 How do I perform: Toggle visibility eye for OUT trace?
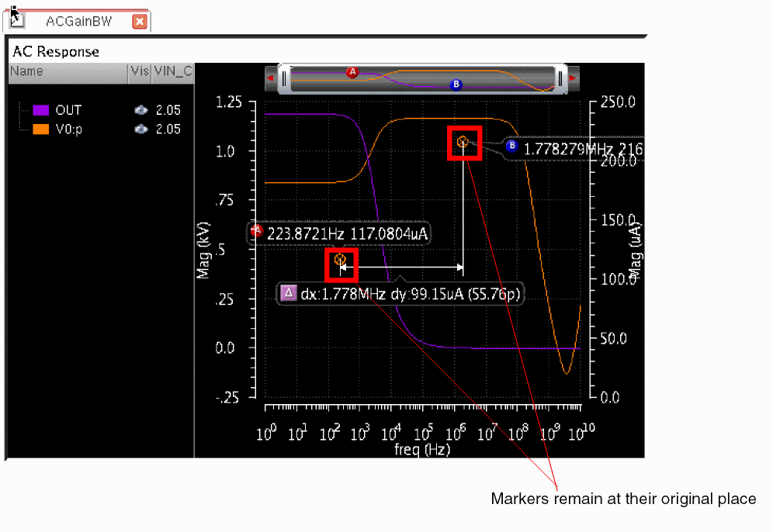pyautogui.click(x=141, y=110)
